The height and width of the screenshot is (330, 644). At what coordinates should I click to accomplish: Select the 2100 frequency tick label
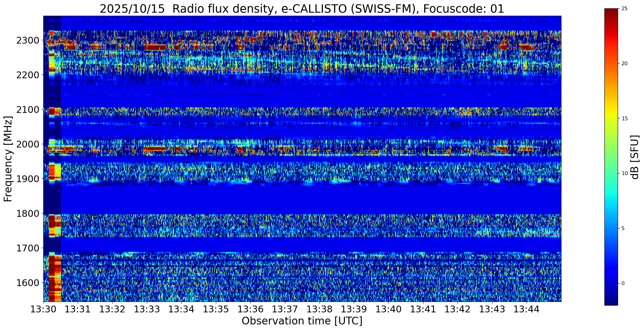28,110
